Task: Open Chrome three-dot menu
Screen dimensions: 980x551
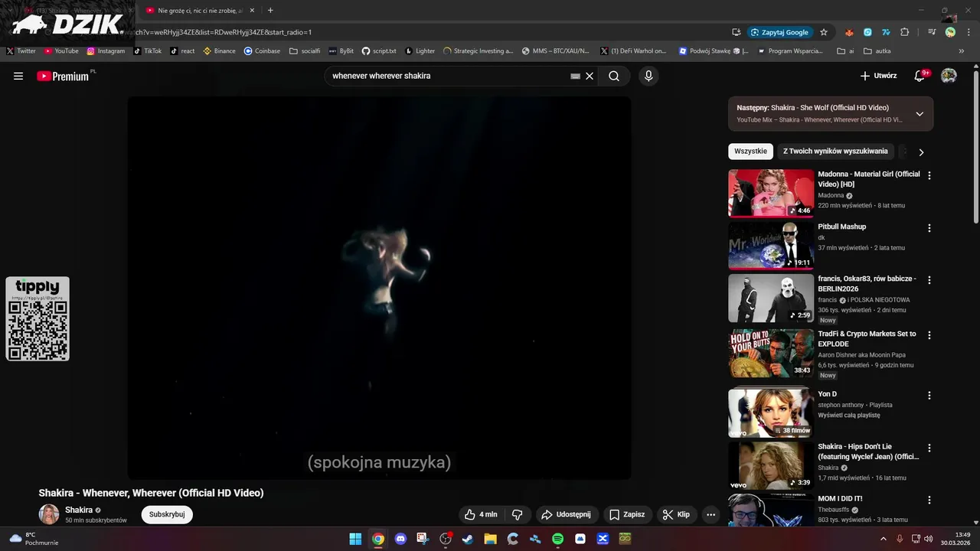Action: pyautogui.click(x=969, y=32)
